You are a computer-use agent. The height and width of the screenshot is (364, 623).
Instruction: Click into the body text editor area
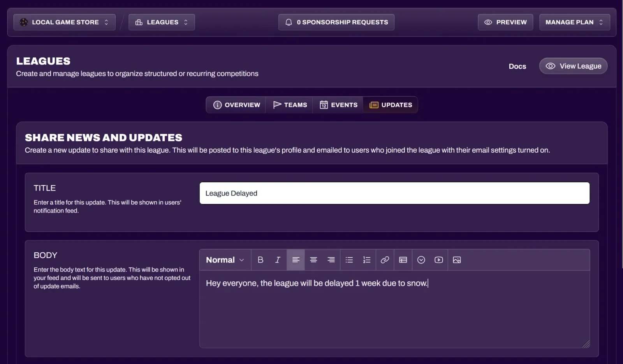pyautogui.click(x=394, y=309)
